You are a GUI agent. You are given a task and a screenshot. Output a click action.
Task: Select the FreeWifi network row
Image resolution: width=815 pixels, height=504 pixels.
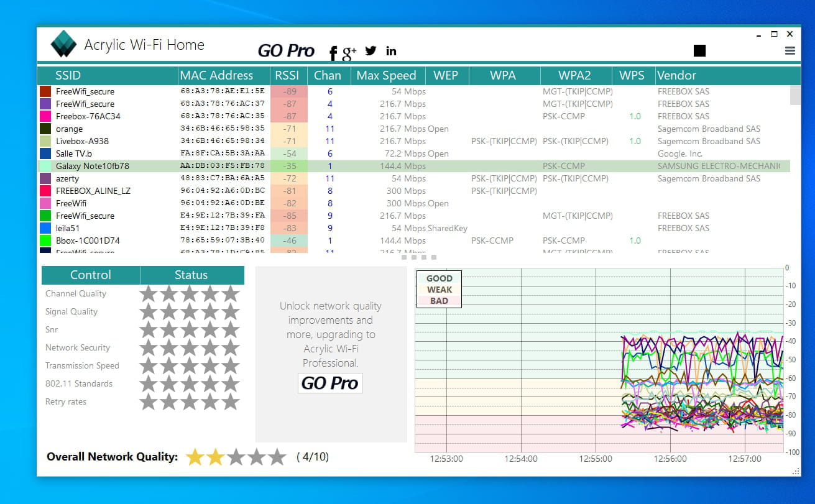[x=415, y=203]
